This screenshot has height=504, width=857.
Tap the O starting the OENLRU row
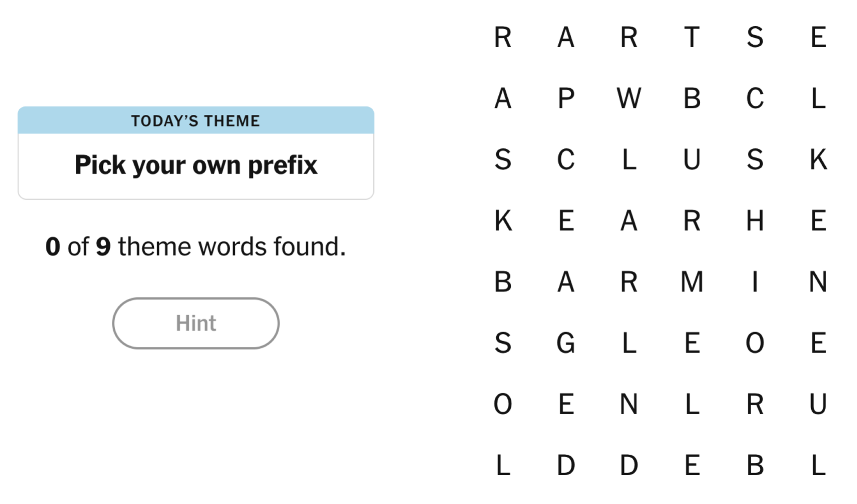(503, 404)
